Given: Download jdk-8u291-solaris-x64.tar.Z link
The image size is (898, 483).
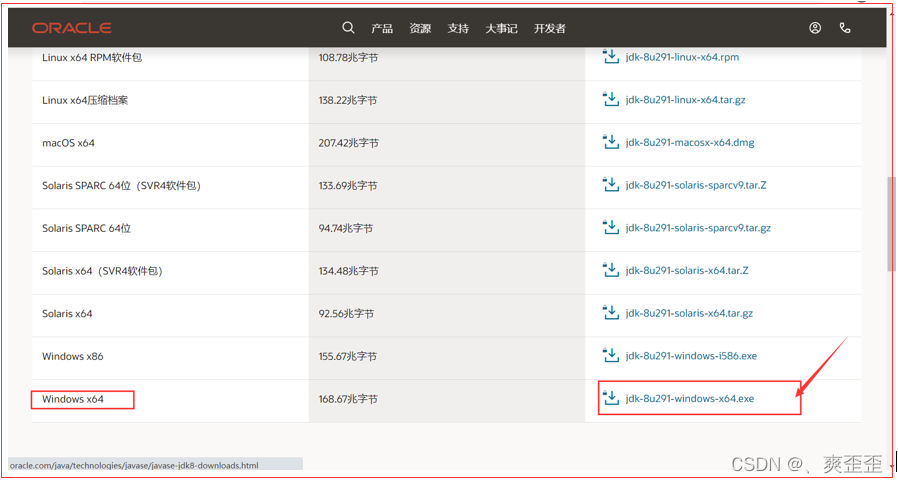Looking at the screenshot, I should [687, 270].
